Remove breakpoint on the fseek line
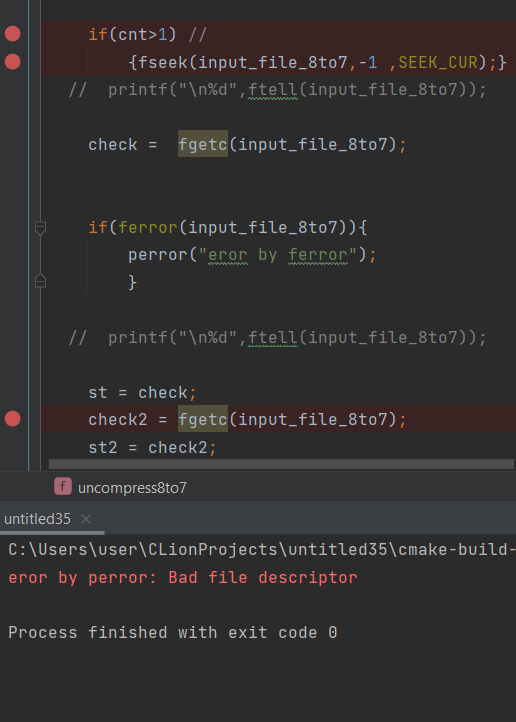 tap(12, 61)
